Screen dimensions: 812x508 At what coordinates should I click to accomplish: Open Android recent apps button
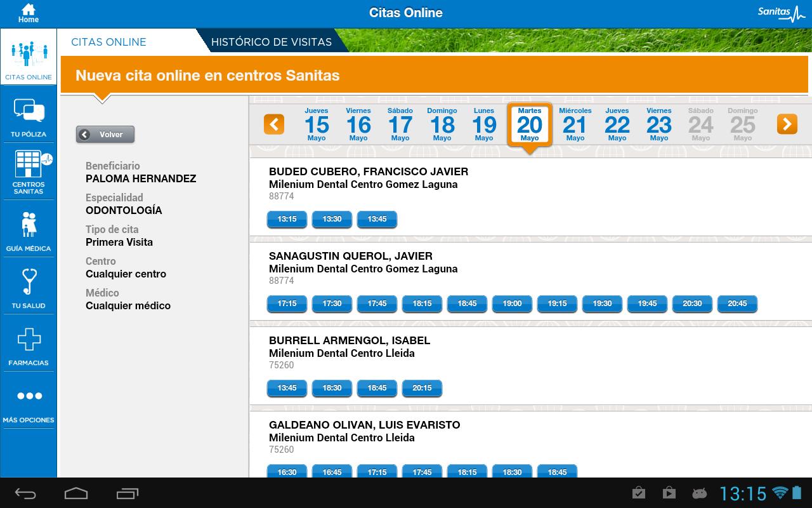(x=128, y=493)
